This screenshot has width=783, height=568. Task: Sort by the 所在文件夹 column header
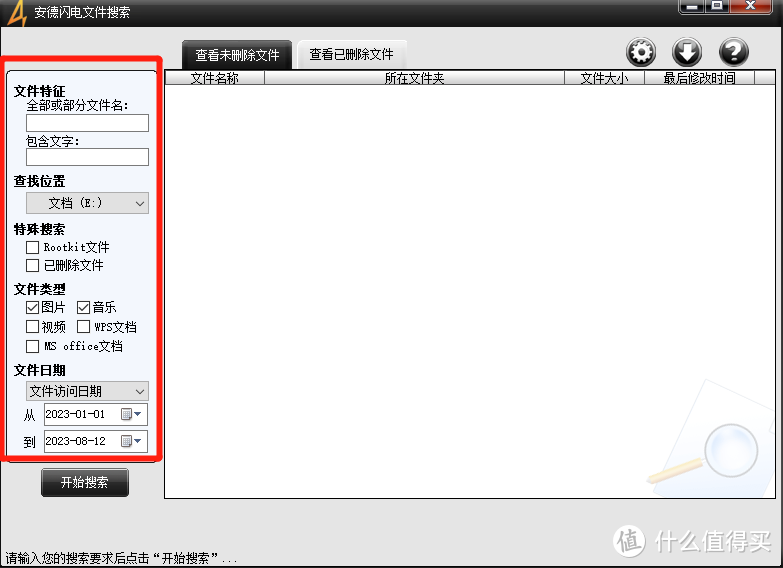414,78
